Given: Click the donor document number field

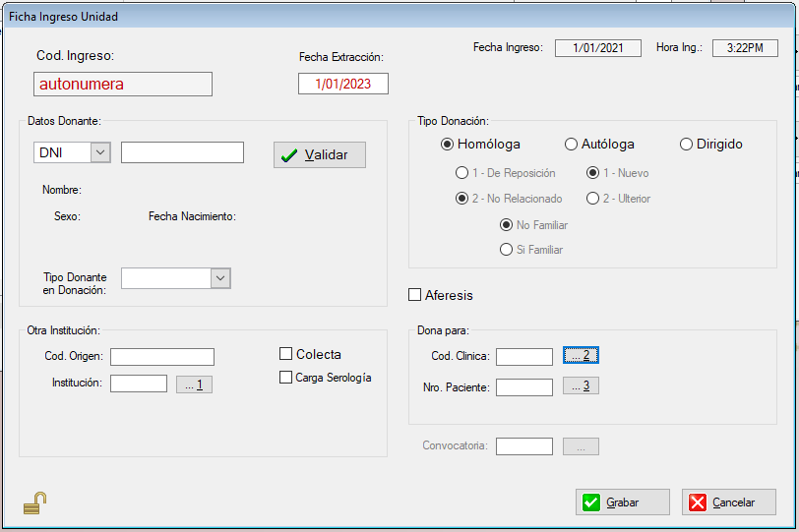Looking at the screenshot, I should [182, 152].
